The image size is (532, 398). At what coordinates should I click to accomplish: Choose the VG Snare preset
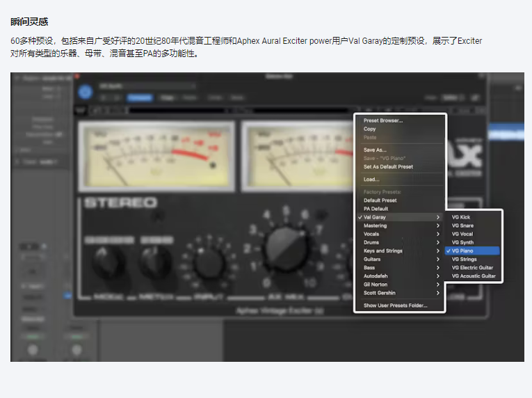(x=462, y=225)
